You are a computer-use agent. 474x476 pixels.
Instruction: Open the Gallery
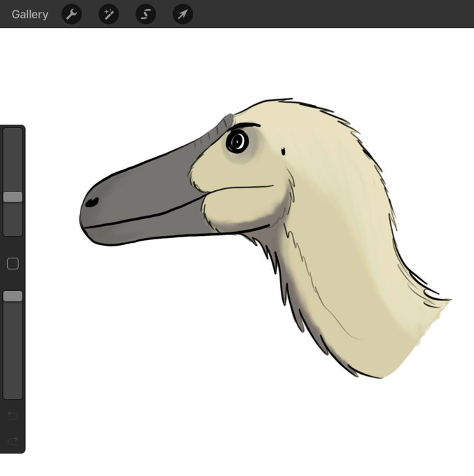(30, 14)
